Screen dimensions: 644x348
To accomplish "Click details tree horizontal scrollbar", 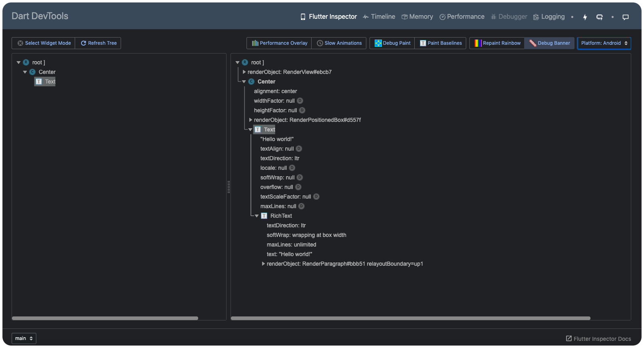I will click(x=411, y=318).
